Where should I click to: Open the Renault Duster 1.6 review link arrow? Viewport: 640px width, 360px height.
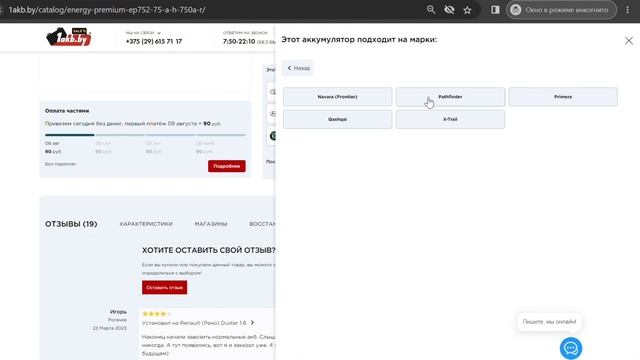[x=252, y=323]
